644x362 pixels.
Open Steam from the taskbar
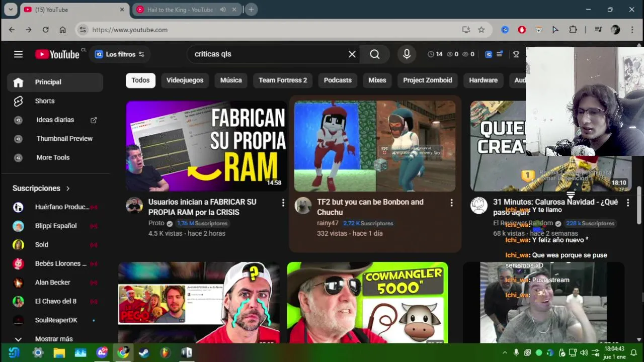click(x=144, y=352)
